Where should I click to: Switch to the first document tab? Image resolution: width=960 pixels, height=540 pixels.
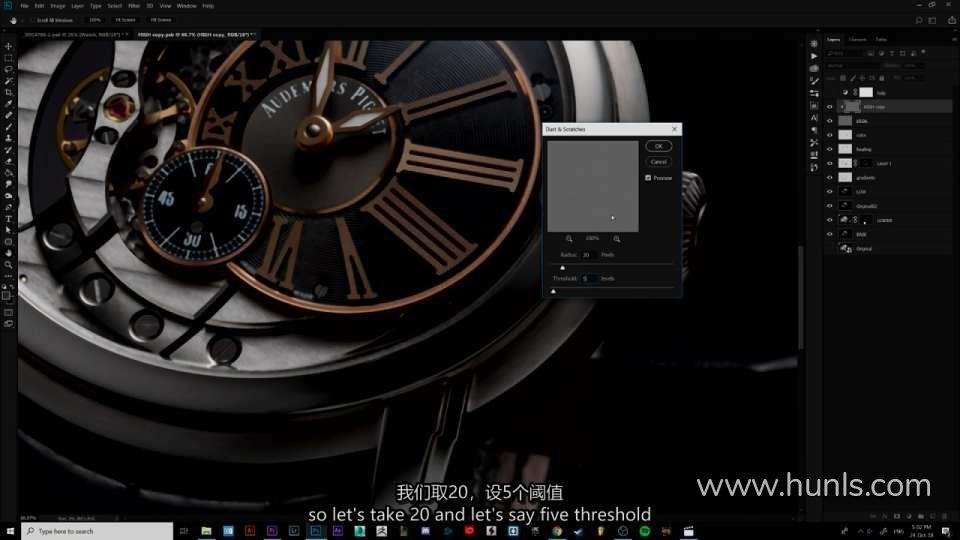coord(75,35)
